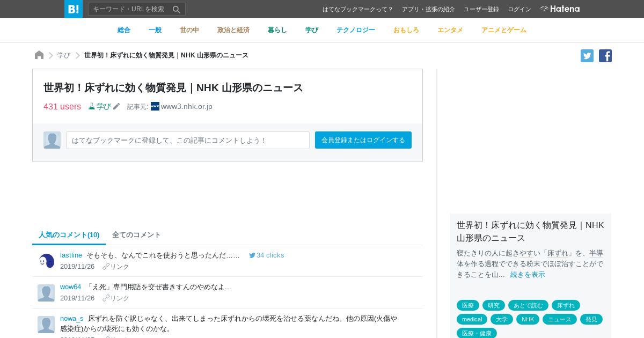Screen dimensions: 644x338
Task: Click wow64 comment date 2019/11/26
Action: (x=77, y=298)
